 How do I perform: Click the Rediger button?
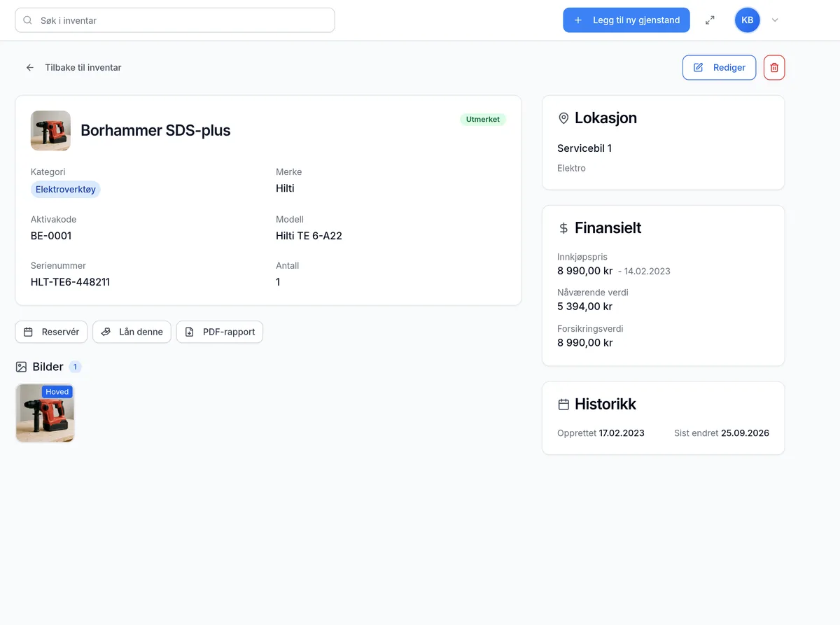pyautogui.click(x=719, y=68)
